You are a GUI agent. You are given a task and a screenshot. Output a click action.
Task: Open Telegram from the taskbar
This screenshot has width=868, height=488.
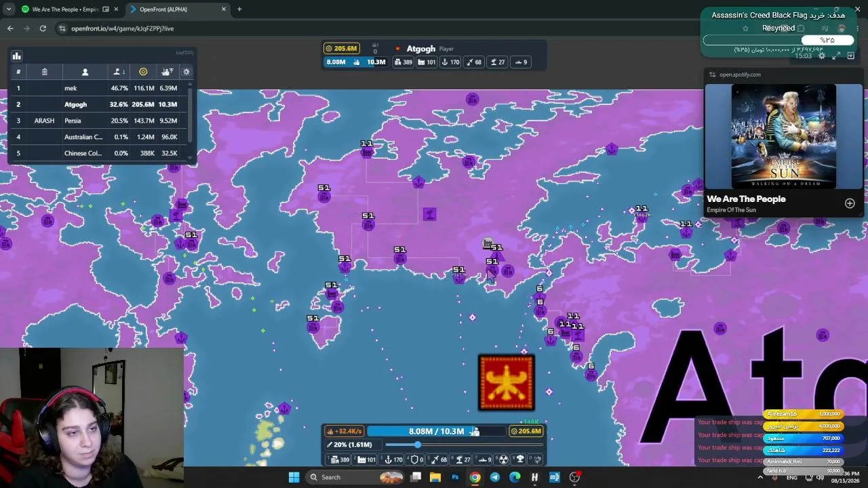click(x=494, y=477)
